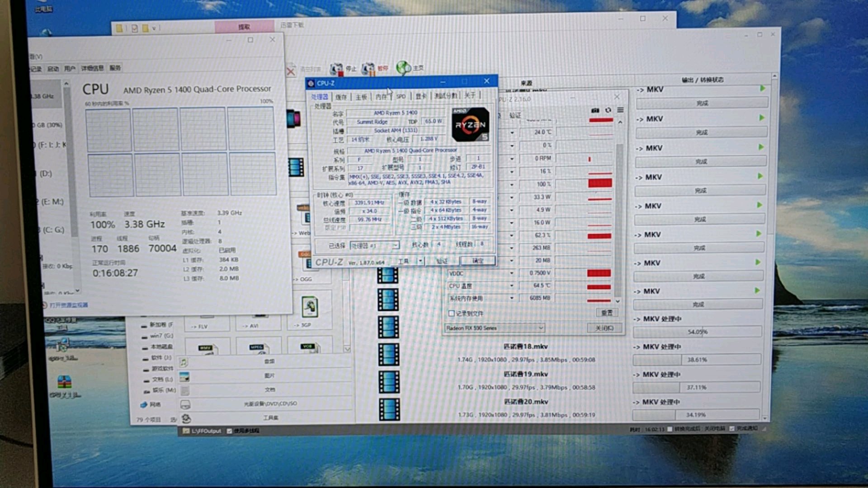
Task: Switch to CPU-Z Mainboard (主板) tab
Action: click(361, 97)
